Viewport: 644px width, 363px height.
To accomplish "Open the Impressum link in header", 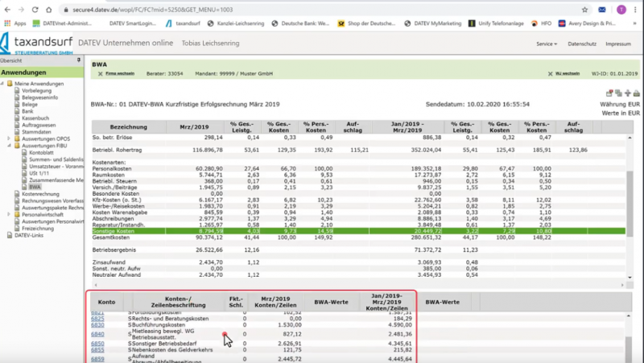I will click(x=617, y=43).
